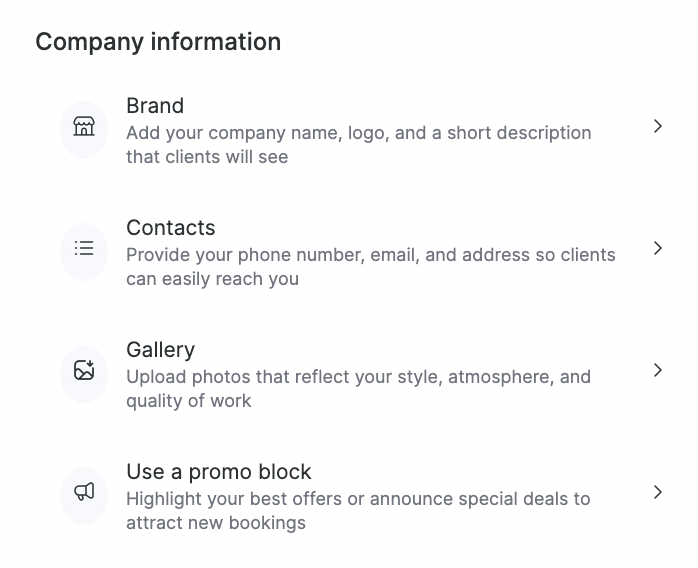Click 'can easily reach you' text under Contacts
This screenshot has width=698, height=568.
pyautogui.click(x=212, y=279)
